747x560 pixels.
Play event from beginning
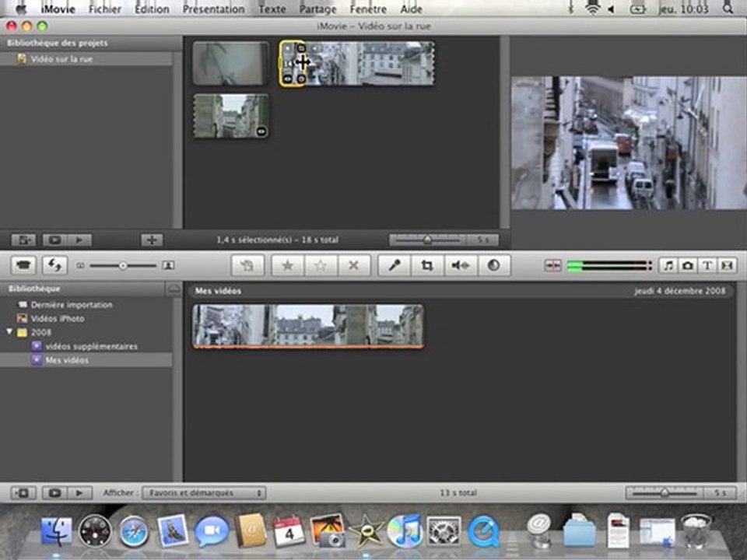(x=79, y=493)
